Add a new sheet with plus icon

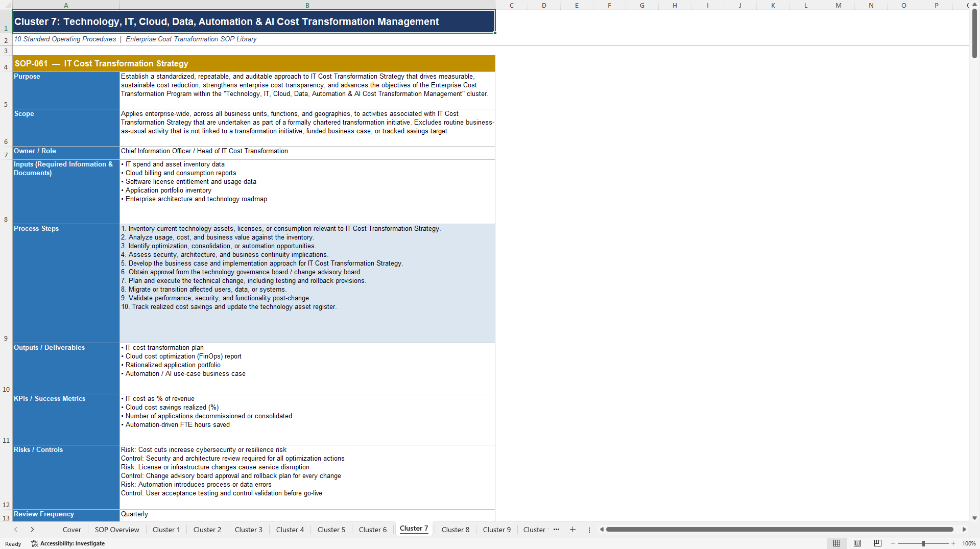[572, 530]
